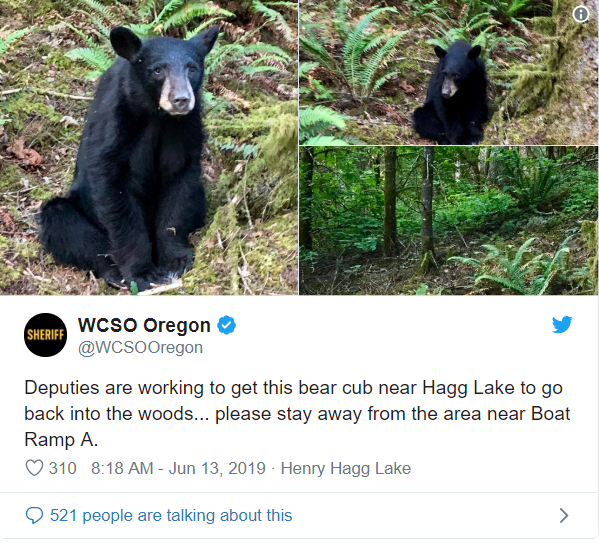The width and height of the screenshot is (599, 544).
Task: Click the speech bubble reply icon
Action: (34, 515)
